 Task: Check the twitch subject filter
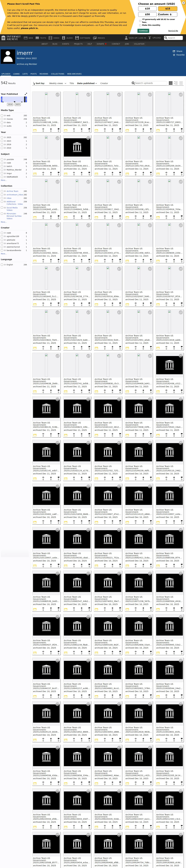click(x=2, y=167)
